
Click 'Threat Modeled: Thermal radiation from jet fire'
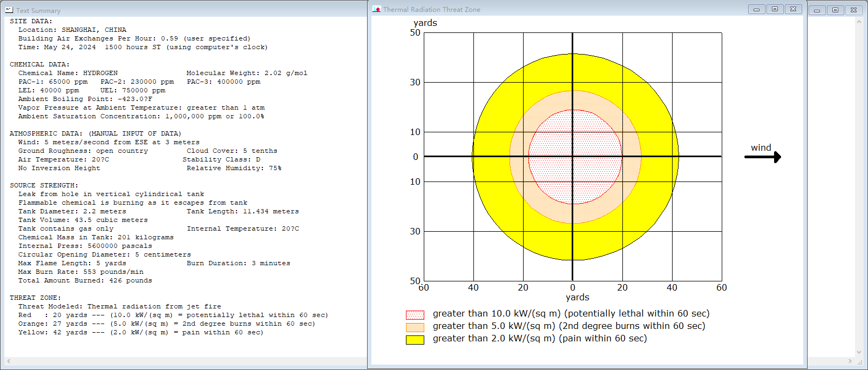120,306
